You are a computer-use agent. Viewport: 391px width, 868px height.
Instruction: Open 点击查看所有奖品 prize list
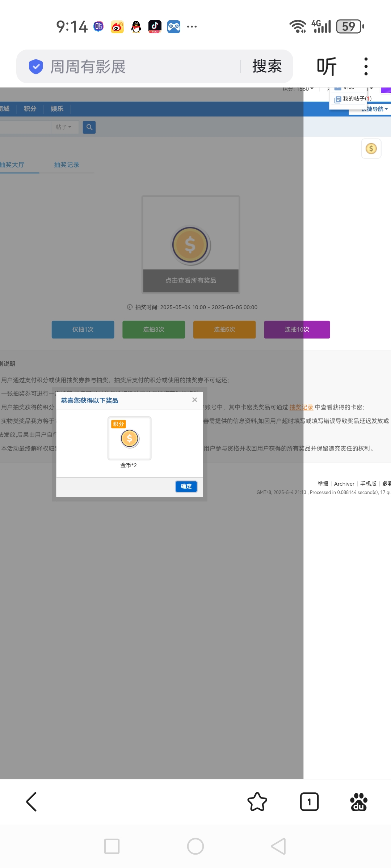(x=191, y=281)
